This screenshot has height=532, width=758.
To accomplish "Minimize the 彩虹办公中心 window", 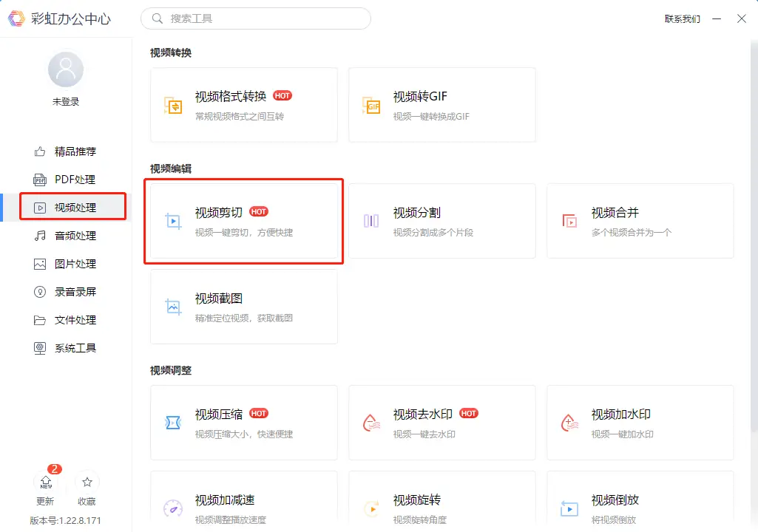I will point(717,19).
